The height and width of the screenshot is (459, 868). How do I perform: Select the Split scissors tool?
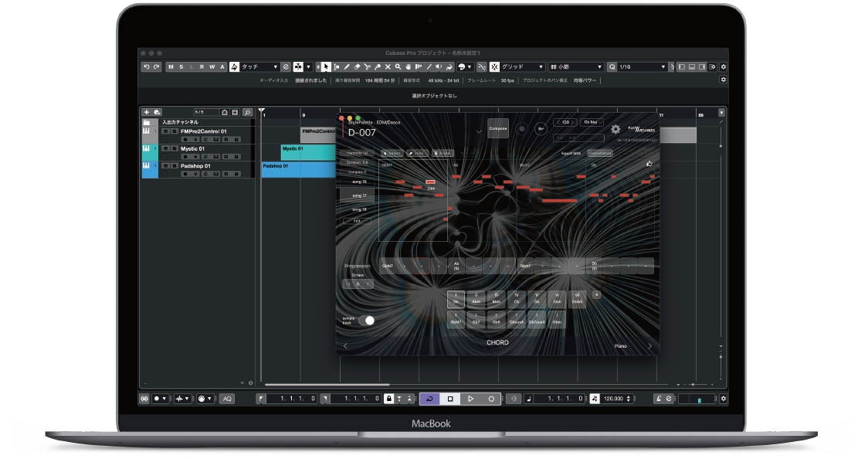367,67
